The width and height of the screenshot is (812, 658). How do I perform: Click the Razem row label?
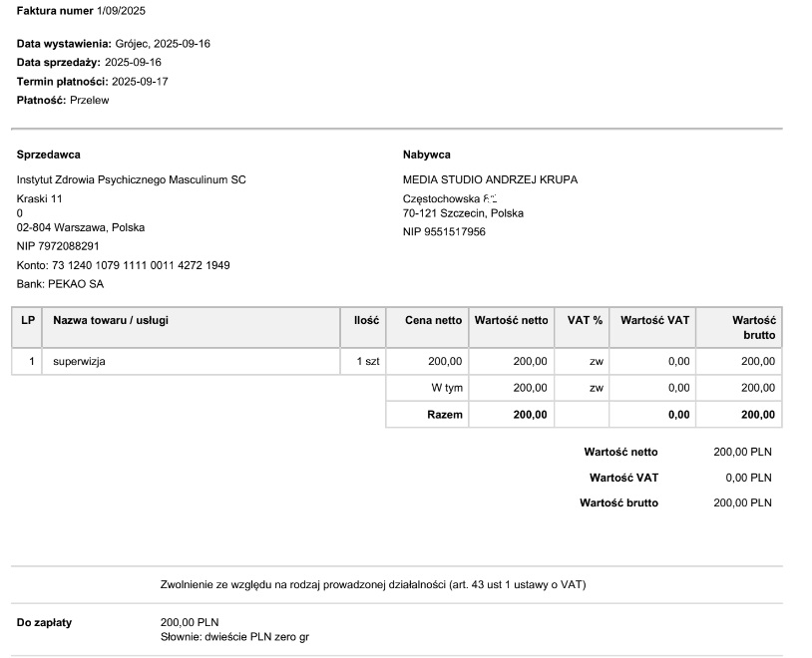point(445,415)
